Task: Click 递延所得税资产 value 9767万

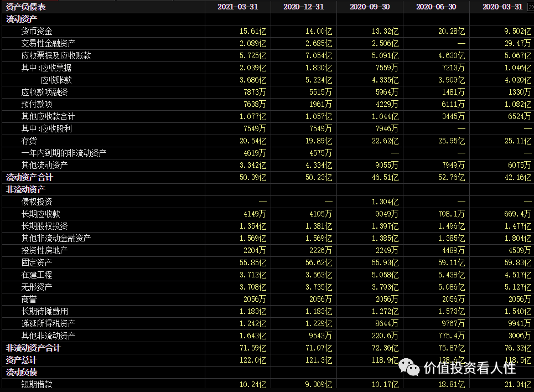Action: coord(453,324)
